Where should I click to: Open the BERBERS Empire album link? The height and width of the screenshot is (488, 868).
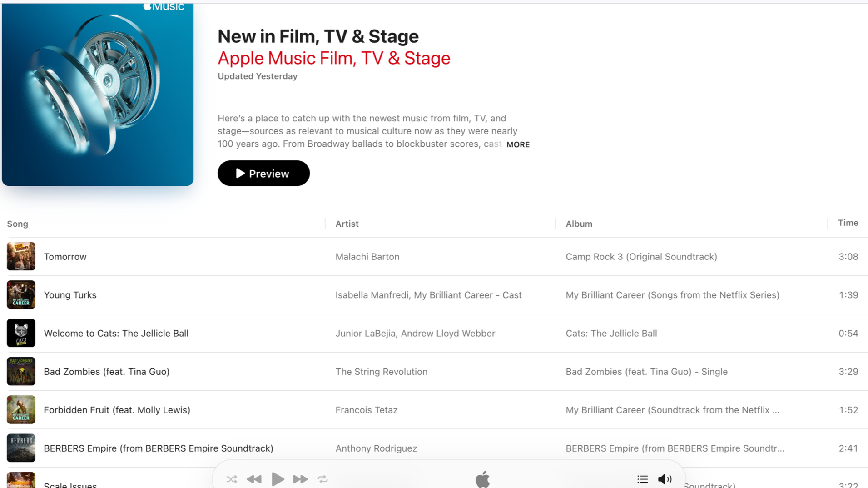pyautogui.click(x=675, y=448)
